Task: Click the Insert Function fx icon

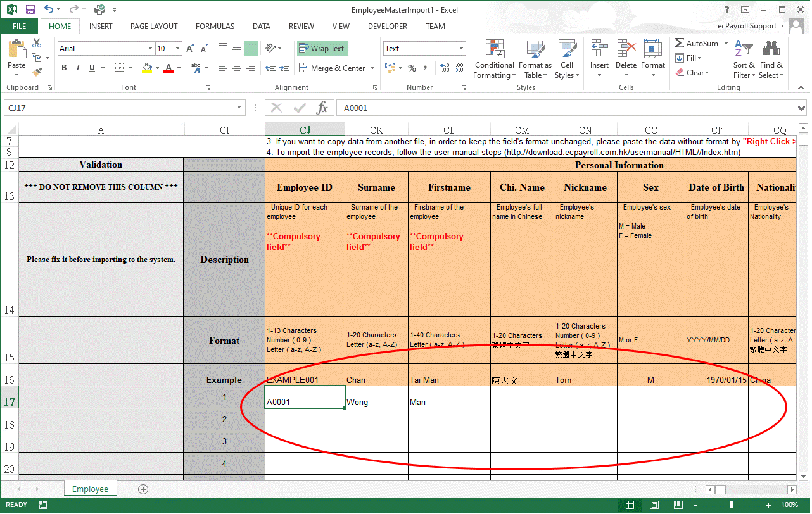Action: 322,108
